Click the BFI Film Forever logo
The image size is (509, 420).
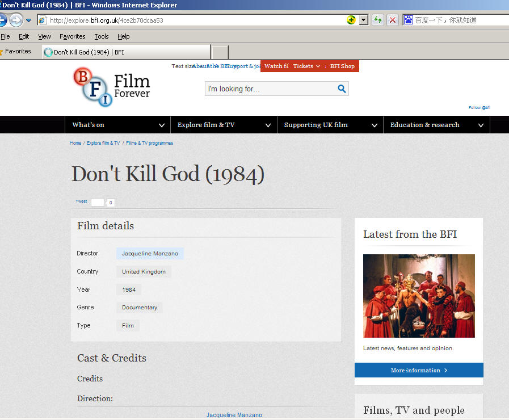[x=111, y=87]
